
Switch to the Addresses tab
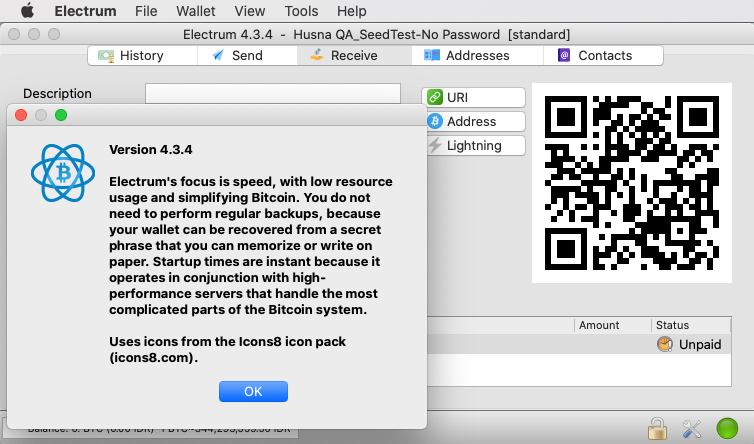pos(478,55)
